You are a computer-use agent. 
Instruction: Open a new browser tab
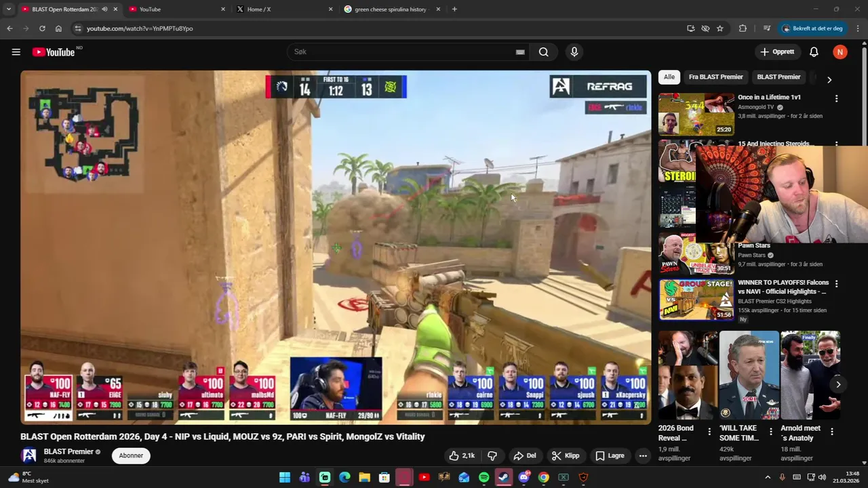(454, 9)
